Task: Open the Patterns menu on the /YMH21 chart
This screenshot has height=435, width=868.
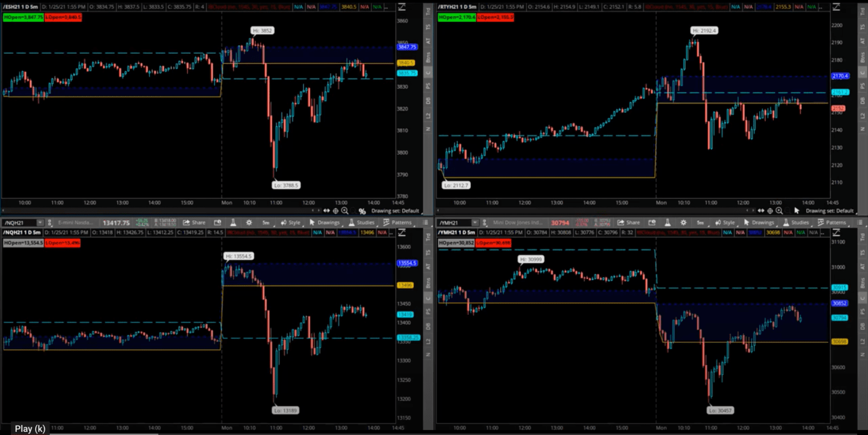Action: pos(832,222)
